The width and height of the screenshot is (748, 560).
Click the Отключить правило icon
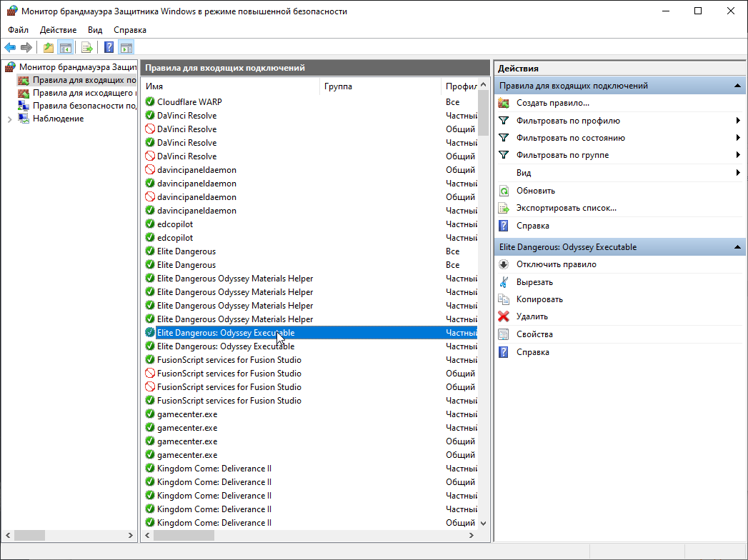[504, 264]
